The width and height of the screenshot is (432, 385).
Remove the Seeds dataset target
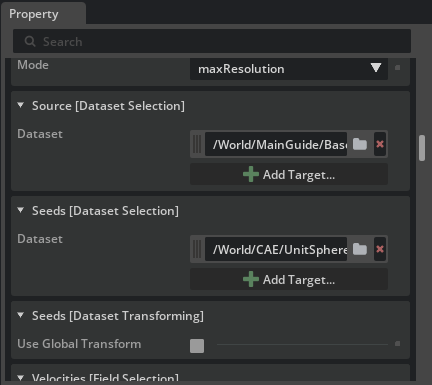coord(380,249)
